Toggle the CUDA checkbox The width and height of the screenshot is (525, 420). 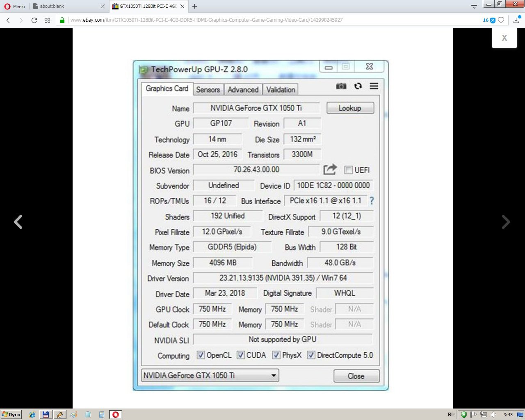tap(241, 355)
